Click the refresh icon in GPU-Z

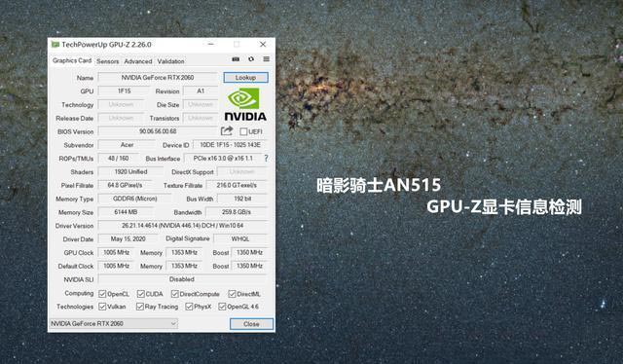pos(251,59)
